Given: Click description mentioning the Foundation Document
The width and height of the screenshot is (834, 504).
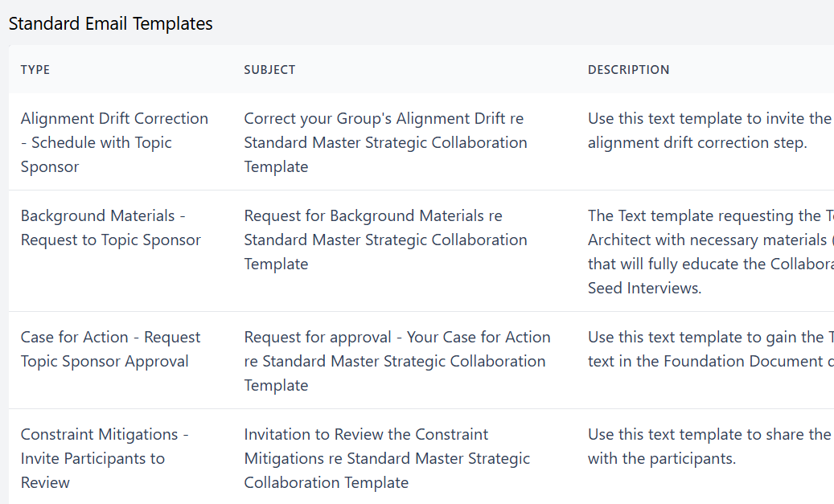Looking at the screenshot, I should point(711,349).
